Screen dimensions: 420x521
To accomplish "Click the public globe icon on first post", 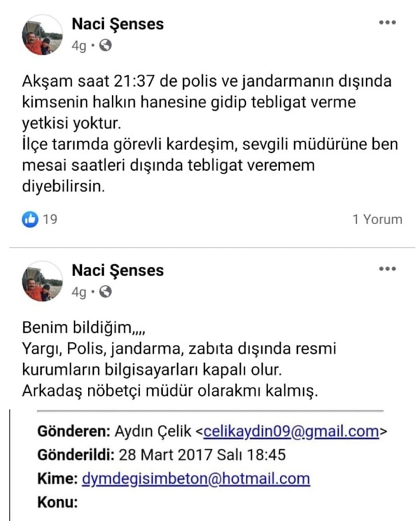I will pyautogui.click(x=105, y=46).
